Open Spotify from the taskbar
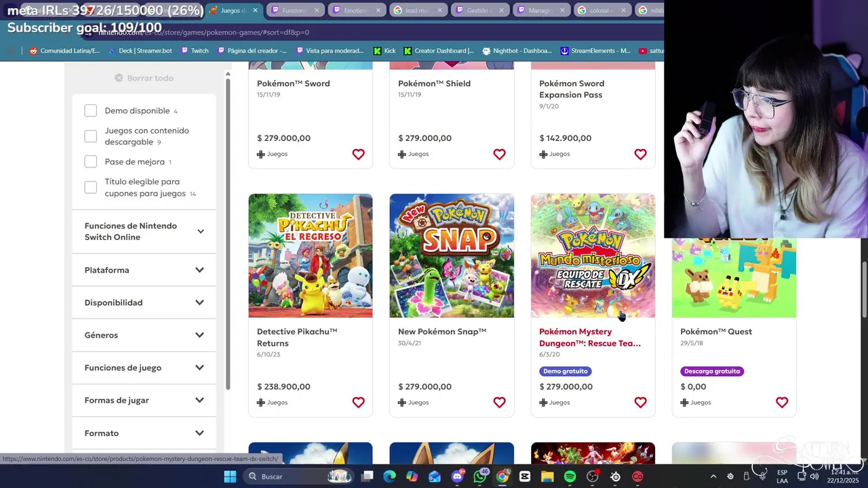 click(x=570, y=476)
